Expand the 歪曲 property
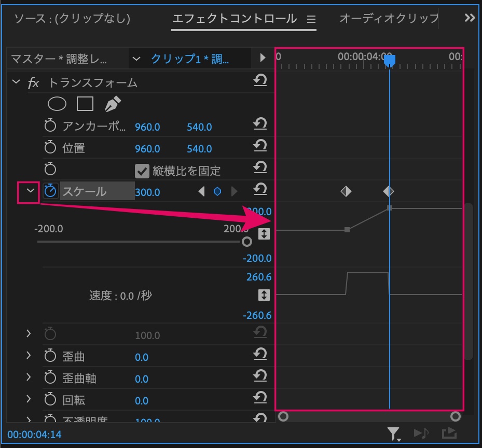This screenshot has height=448, width=482. point(29,355)
